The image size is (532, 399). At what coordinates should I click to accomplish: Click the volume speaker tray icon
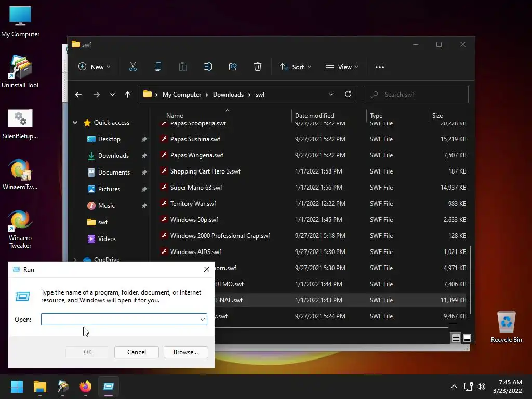(481, 387)
